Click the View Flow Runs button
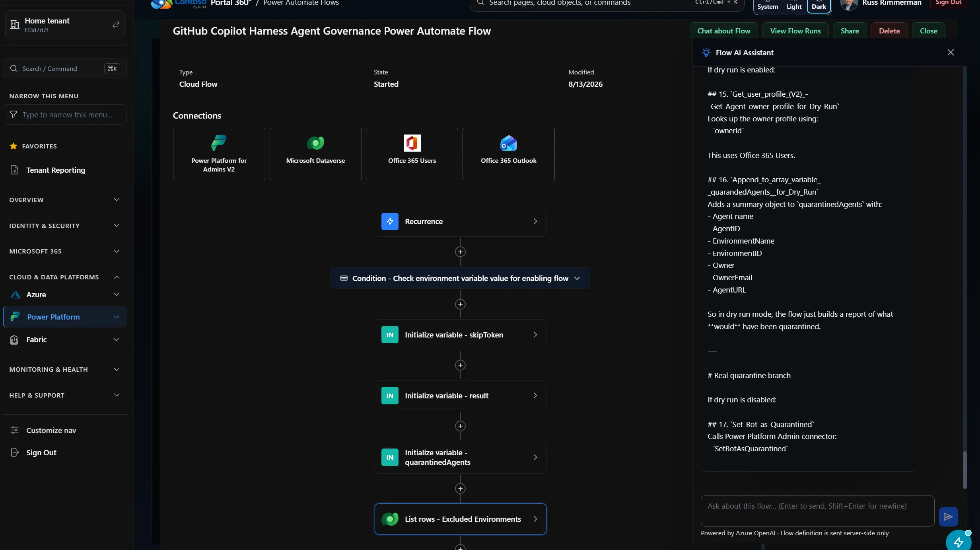 click(x=795, y=31)
